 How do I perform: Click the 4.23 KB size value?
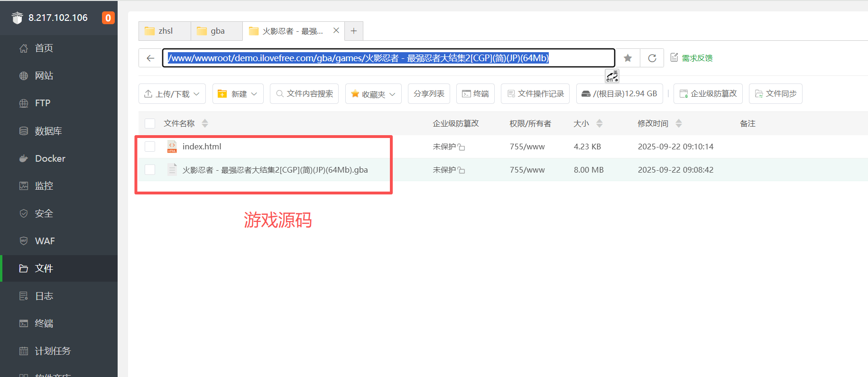click(x=587, y=147)
